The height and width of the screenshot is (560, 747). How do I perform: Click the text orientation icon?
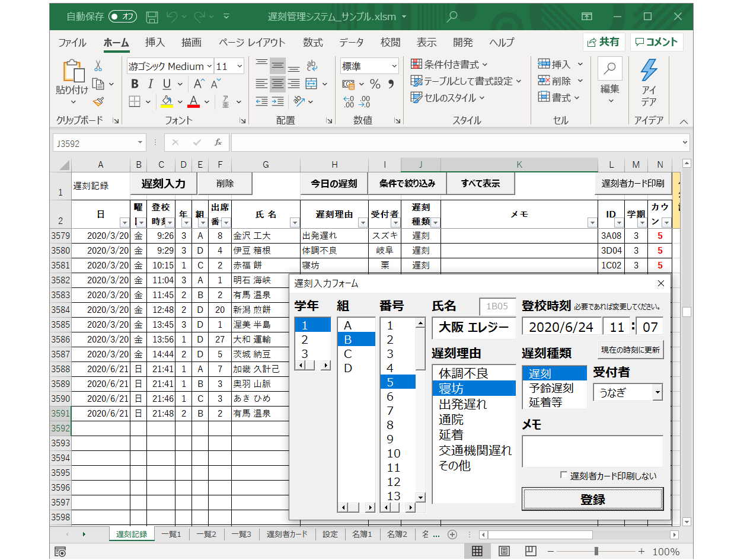(299, 101)
